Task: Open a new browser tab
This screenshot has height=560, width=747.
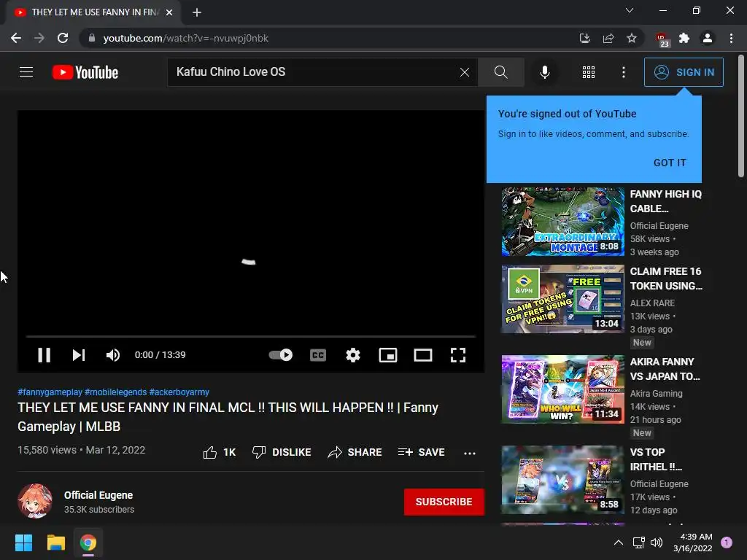Action: tap(197, 12)
